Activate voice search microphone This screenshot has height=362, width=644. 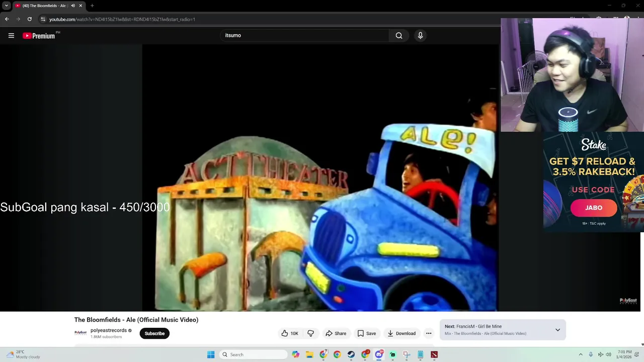420,36
